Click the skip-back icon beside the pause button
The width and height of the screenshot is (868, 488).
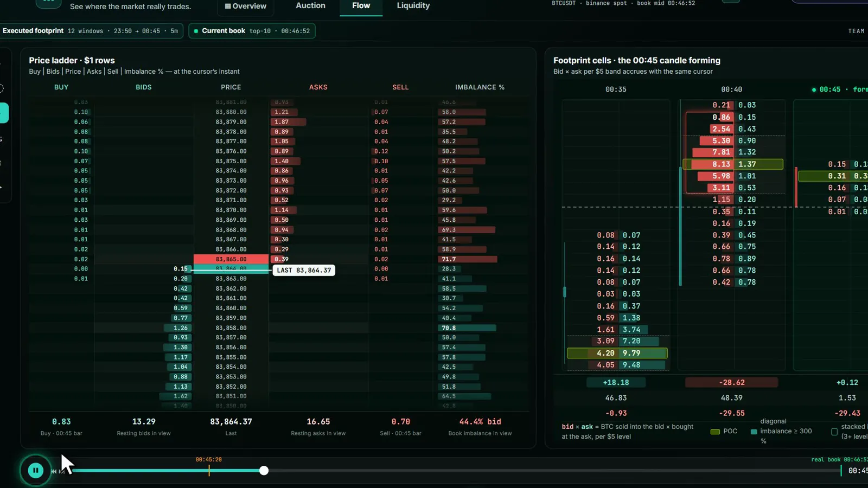click(54, 471)
